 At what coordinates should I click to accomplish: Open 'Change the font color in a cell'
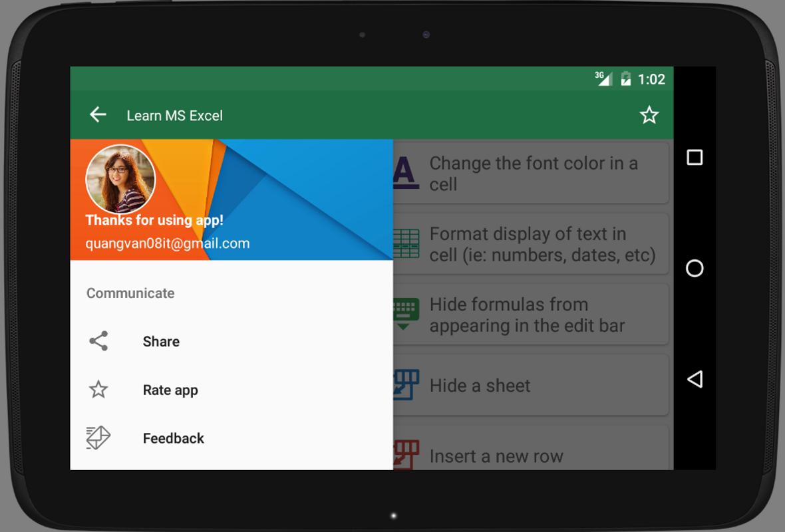point(531,173)
